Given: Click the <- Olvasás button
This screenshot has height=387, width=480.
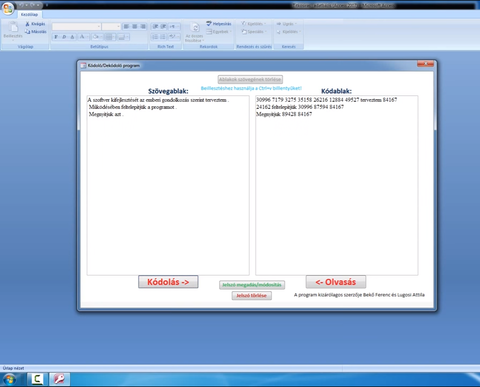Looking at the screenshot, I should tap(336, 282).
